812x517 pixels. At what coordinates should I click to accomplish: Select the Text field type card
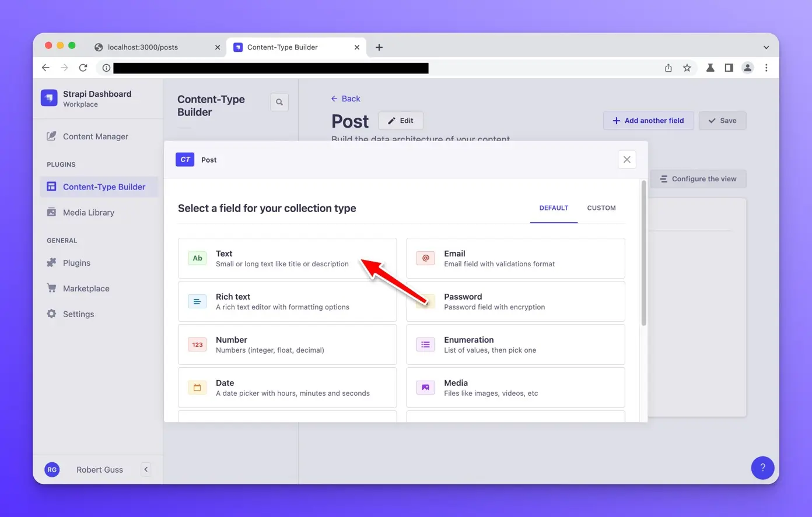coord(287,258)
